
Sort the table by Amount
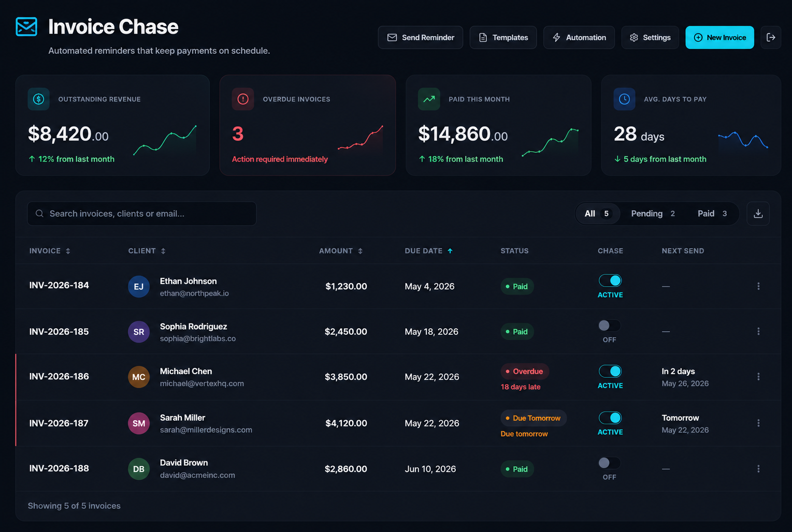pos(341,251)
